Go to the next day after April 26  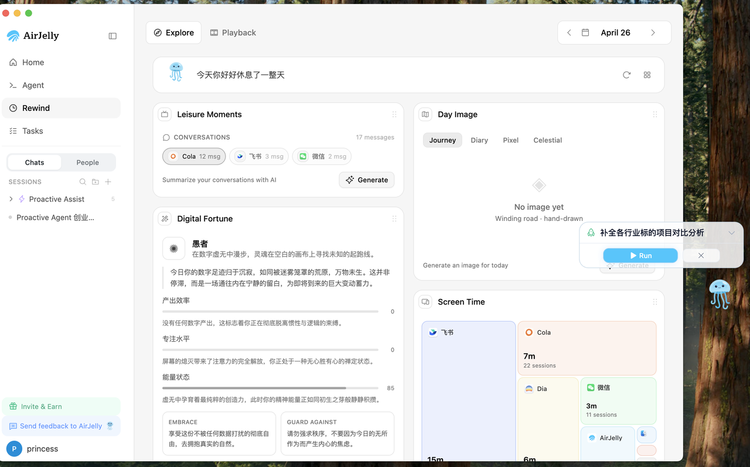(653, 33)
